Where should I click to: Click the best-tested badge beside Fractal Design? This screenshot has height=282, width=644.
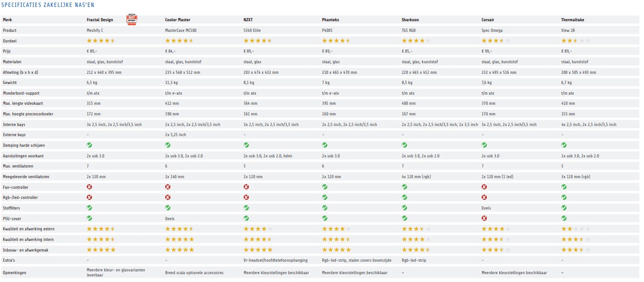pos(131,19)
